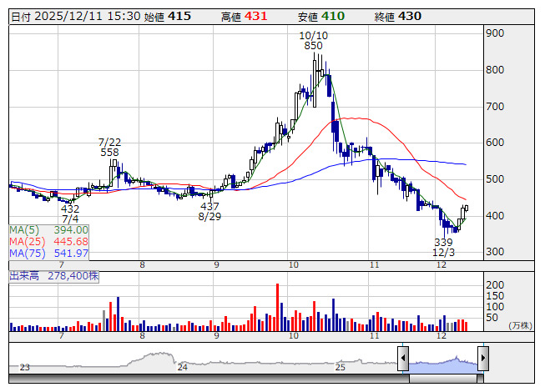Image resolution: width=545 pixels, height=392 pixels.
Task: Click the 高値 431 high value
Action: [x=245, y=17]
